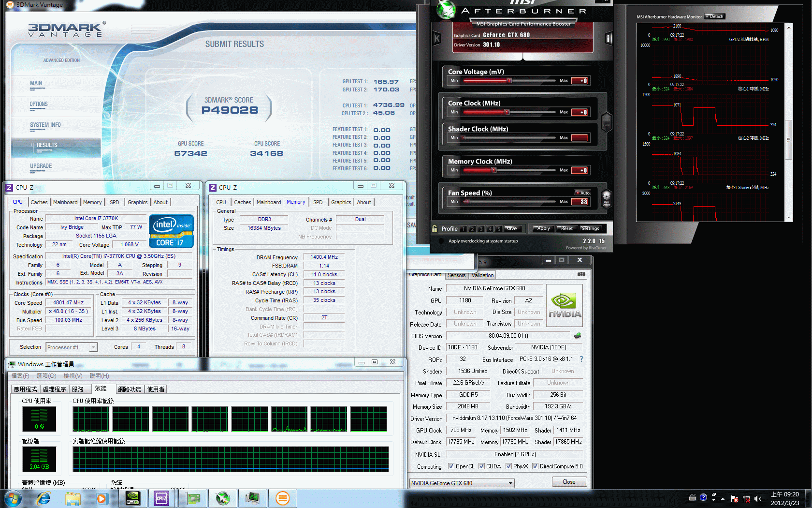The height and width of the screenshot is (508, 812).
Task: Click the profile save button
Action: click(x=512, y=228)
